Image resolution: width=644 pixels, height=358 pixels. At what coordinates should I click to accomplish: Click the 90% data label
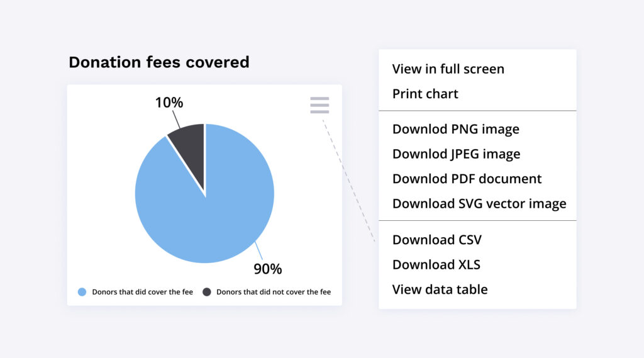(268, 269)
